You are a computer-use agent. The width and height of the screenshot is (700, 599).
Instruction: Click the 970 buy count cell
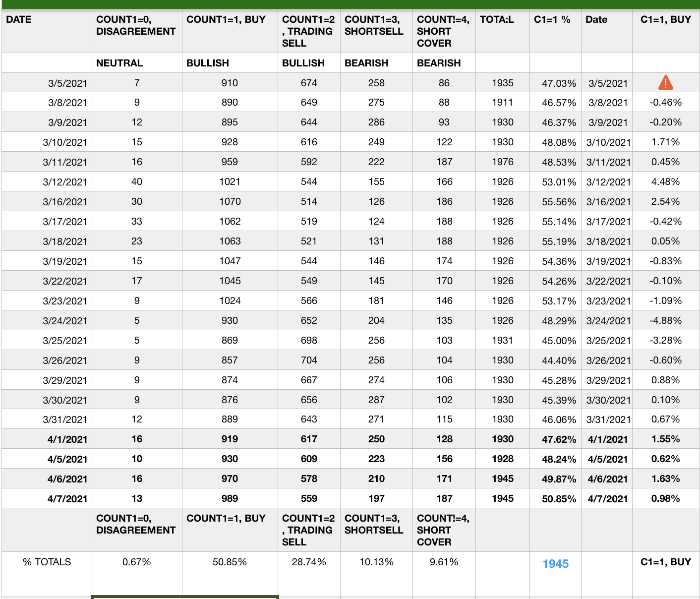(230, 479)
